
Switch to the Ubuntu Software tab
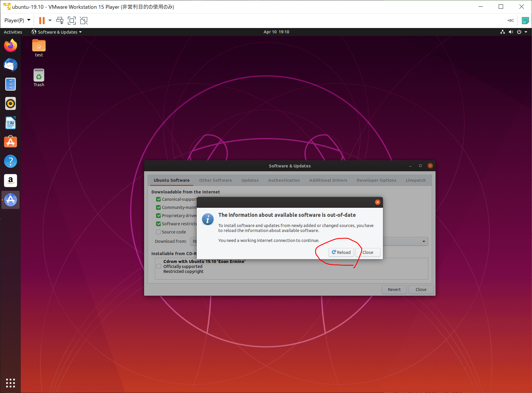(x=172, y=180)
